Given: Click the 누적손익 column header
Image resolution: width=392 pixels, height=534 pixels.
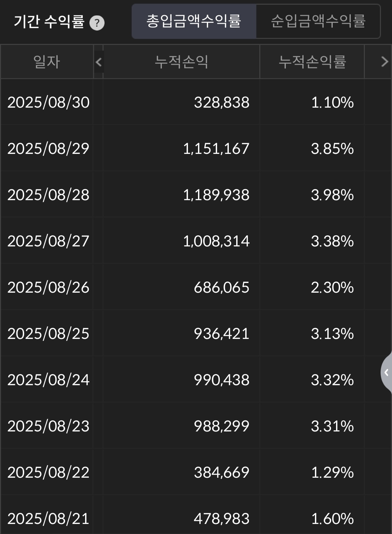Looking at the screenshot, I should click(182, 62).
